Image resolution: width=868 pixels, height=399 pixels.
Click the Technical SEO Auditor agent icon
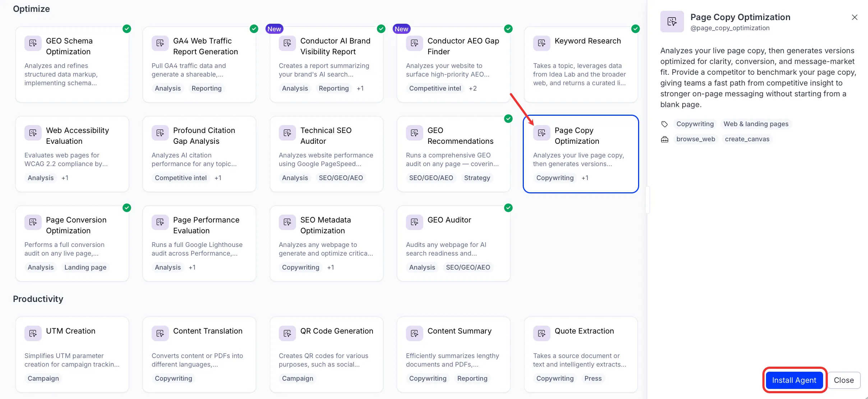(x=287, y=133)
